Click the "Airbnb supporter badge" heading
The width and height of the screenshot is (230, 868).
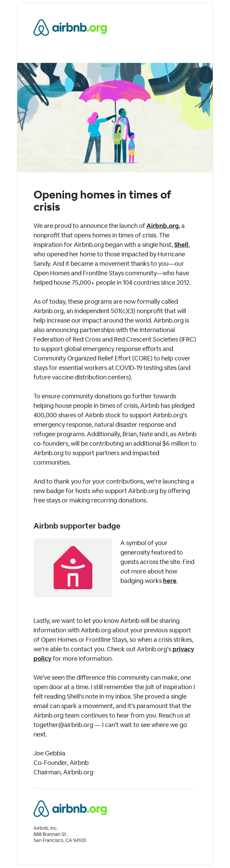[77, 526]
